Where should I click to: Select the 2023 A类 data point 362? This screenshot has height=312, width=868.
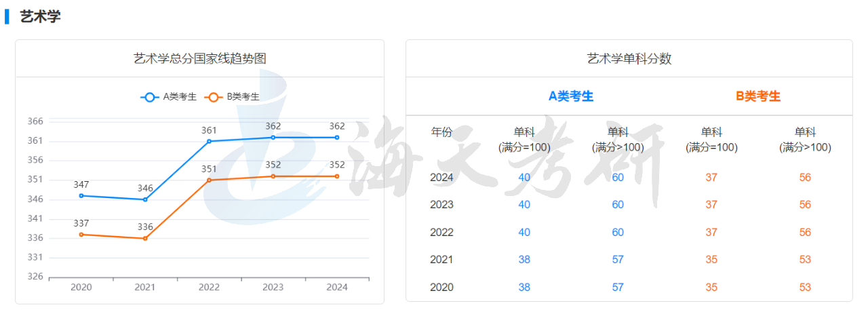click(x=273, y=137)
